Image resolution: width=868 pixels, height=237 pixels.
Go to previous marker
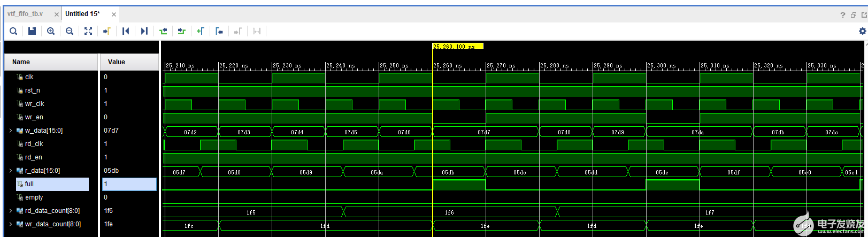pos(219,31)
